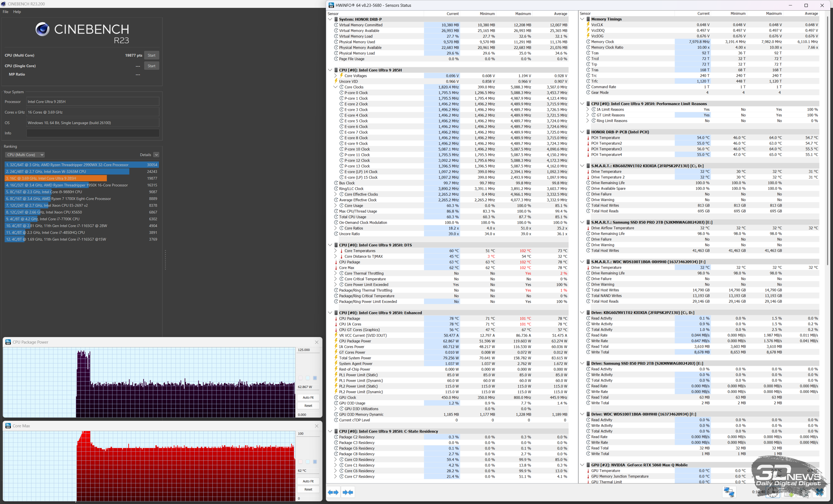Image resolution: width=833 pixels, height=504 pixels.
Task: Click the lightning icon beside VR VCC Current
Action: coord(336,335)
